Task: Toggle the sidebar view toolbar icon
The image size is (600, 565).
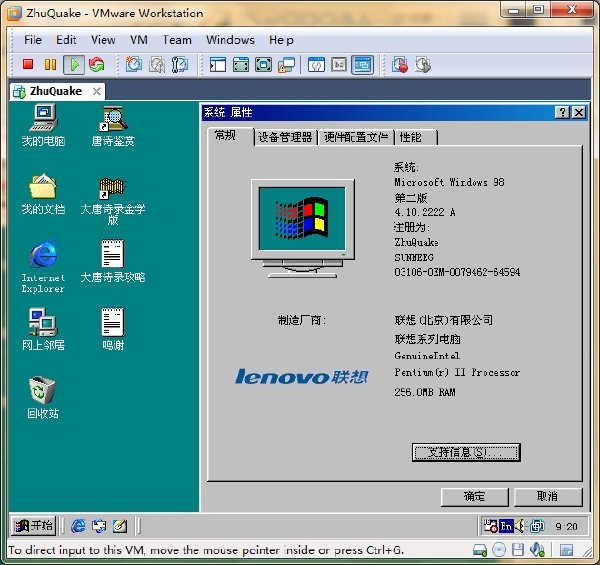Action: pyautogui.click(x=218, y=65)
